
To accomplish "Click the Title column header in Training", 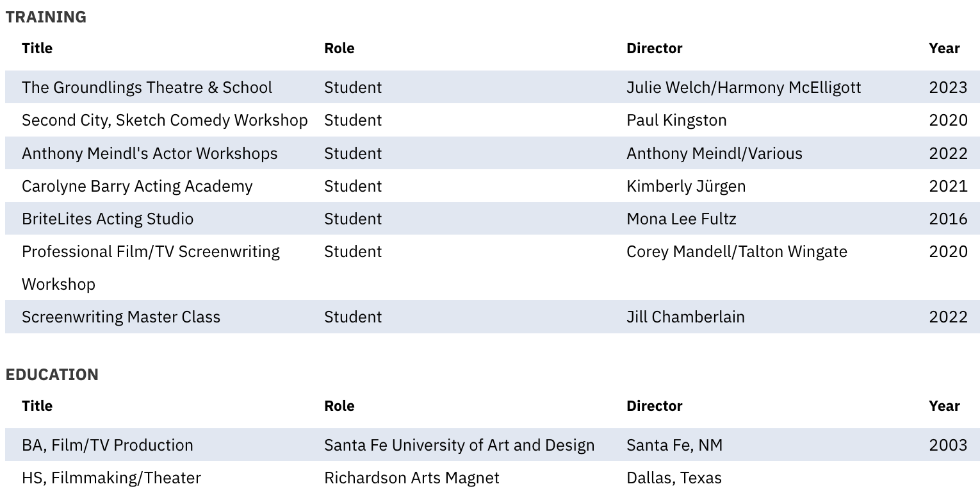I will (x=37, y=49).
